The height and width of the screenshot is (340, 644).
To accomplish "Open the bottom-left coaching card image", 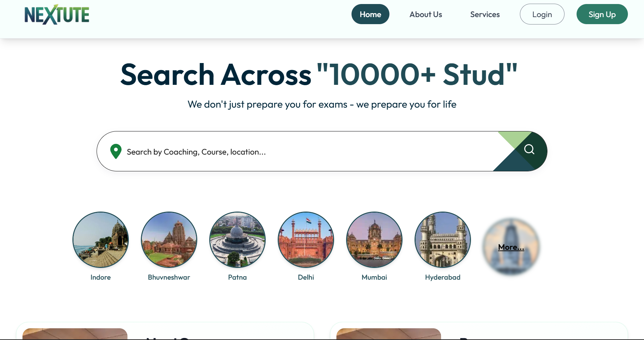I will point(75,334).
